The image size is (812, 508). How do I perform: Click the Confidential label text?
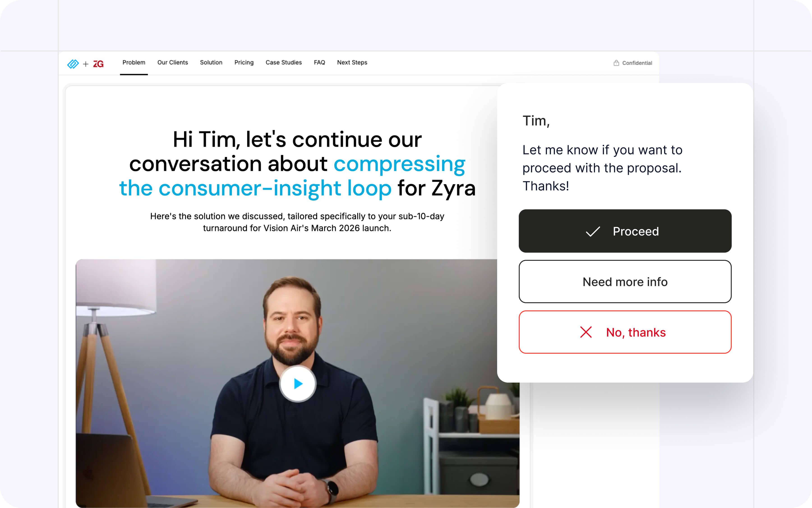point(637,63)
